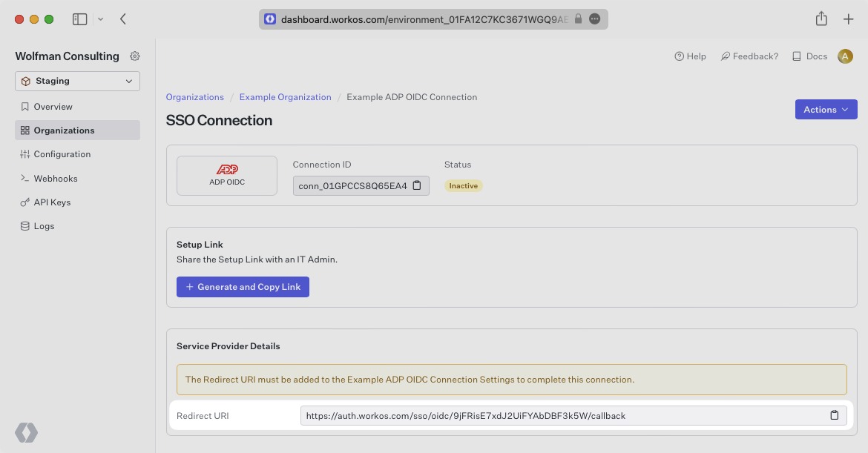The image size is (868, 453).
Task: Click the API Keys sidebar icon
Action: (24, 202)
